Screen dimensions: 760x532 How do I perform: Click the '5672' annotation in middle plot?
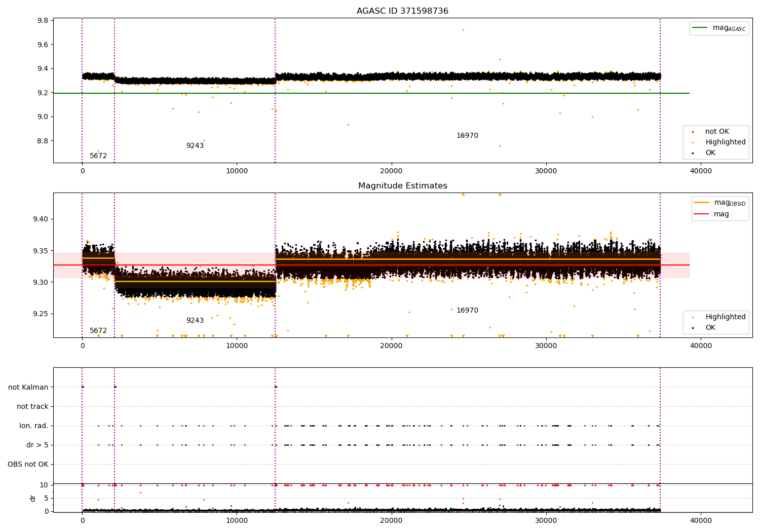(x=98, y=331)
